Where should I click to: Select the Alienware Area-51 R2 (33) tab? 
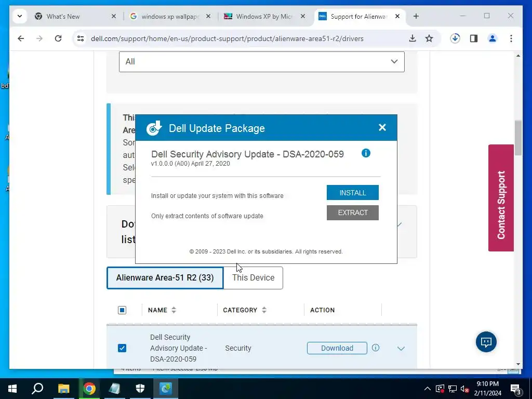point(165,278)
